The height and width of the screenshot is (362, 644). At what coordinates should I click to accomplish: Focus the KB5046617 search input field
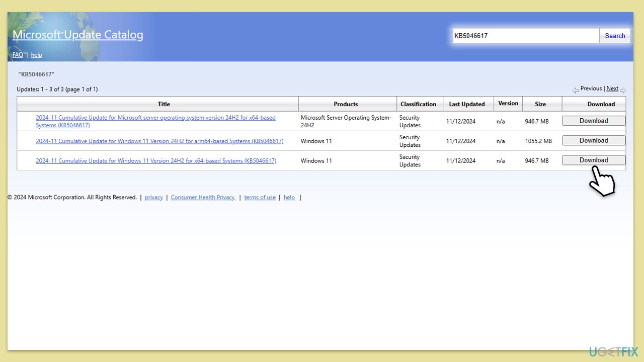pyautogui.click(x=525, y=36)
